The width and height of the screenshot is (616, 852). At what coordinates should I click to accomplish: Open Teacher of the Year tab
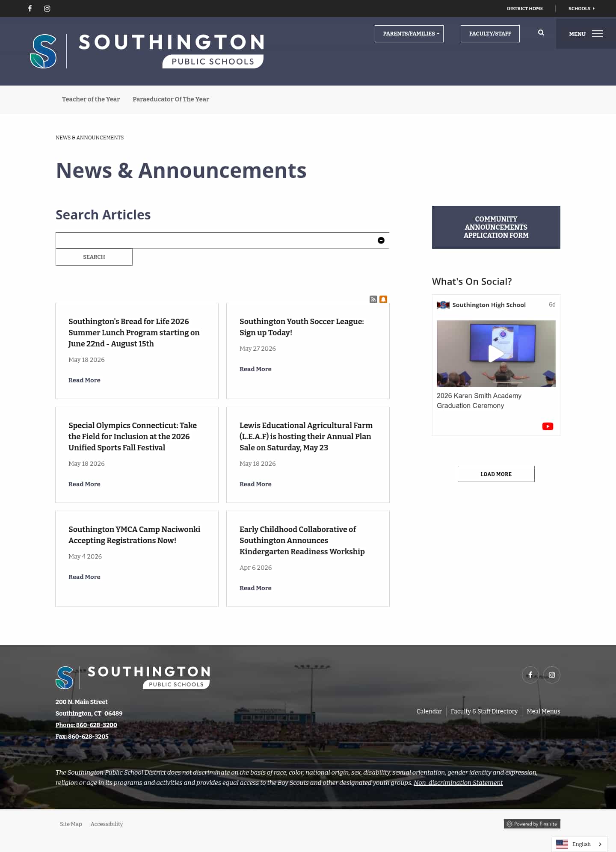(x=91, y=99)
